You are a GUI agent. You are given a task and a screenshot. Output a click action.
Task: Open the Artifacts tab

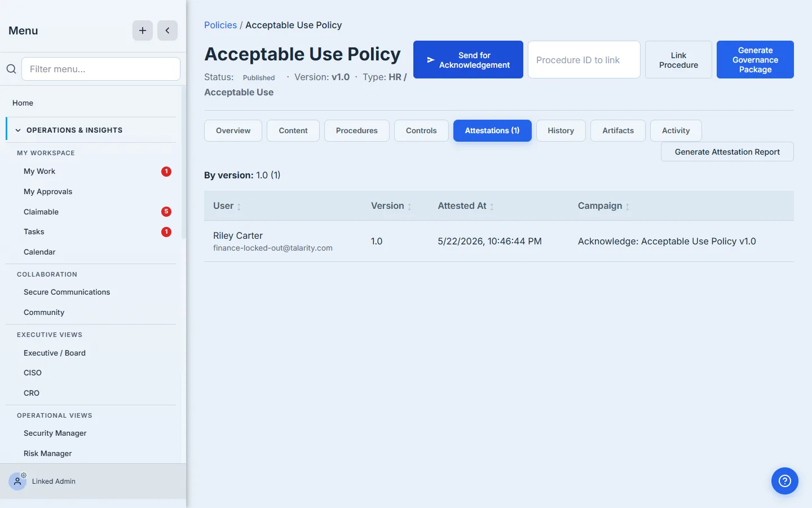(x=618, y=130)
